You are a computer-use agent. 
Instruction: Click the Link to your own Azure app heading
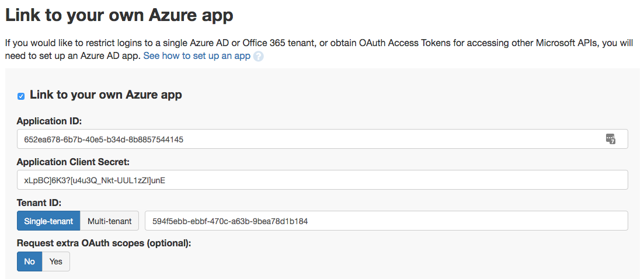click(119, 16)
